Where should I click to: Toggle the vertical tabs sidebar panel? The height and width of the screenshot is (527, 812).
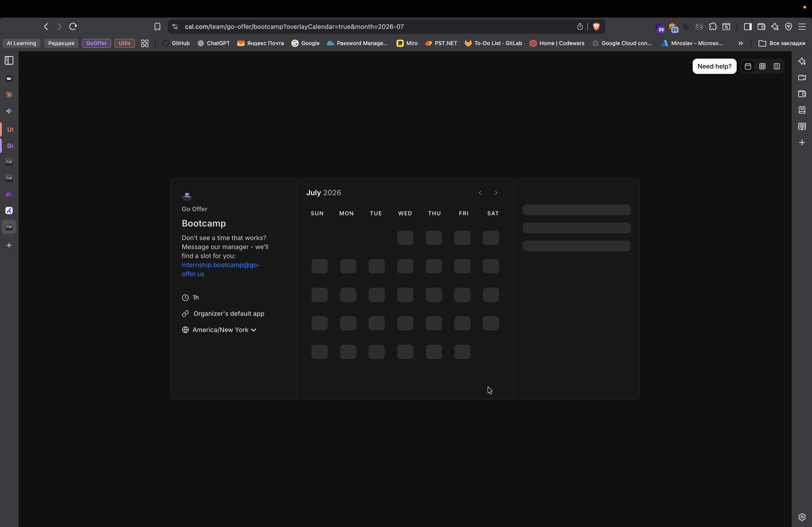9,61
